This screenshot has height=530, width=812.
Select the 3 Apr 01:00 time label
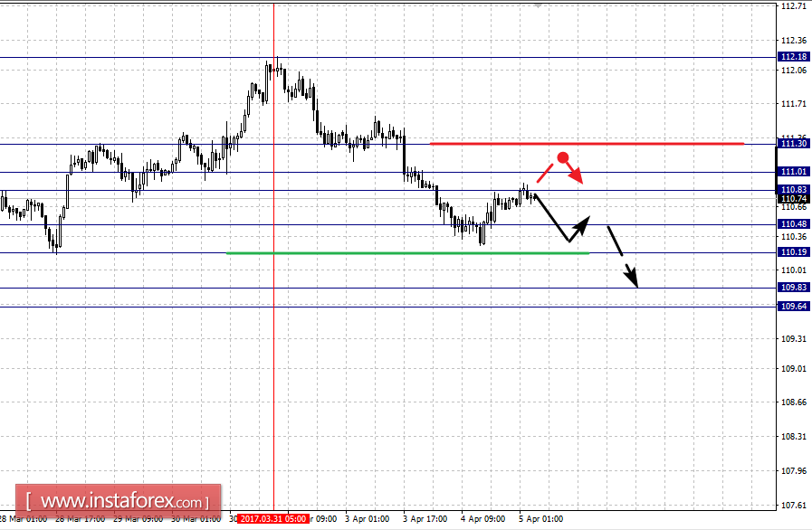tap(367, 518)
